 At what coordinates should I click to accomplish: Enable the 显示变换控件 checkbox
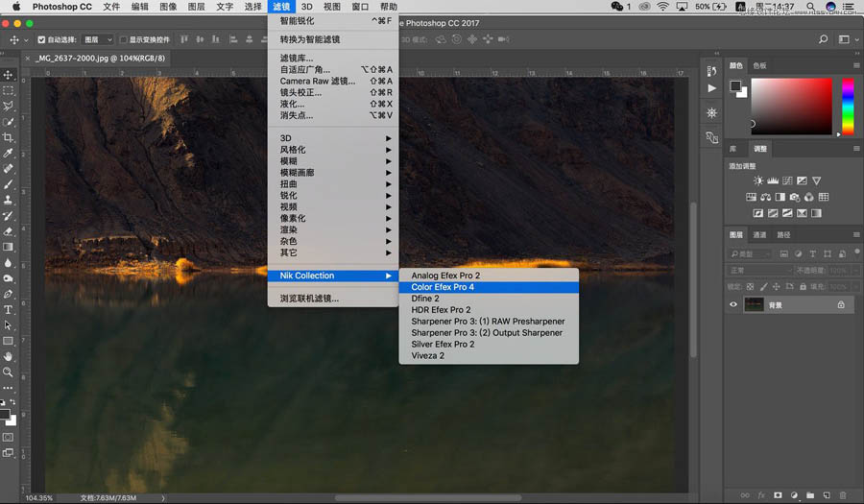[x=123, y=39]
